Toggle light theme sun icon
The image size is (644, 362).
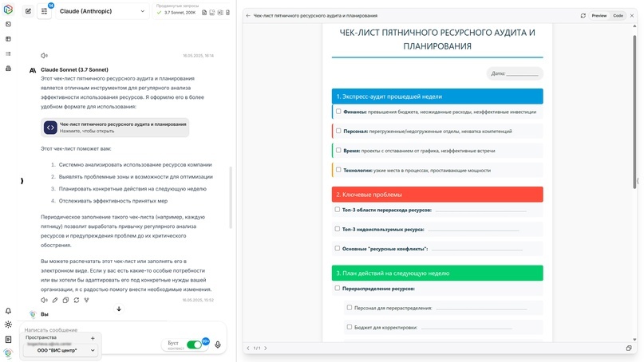click(8, 325)
